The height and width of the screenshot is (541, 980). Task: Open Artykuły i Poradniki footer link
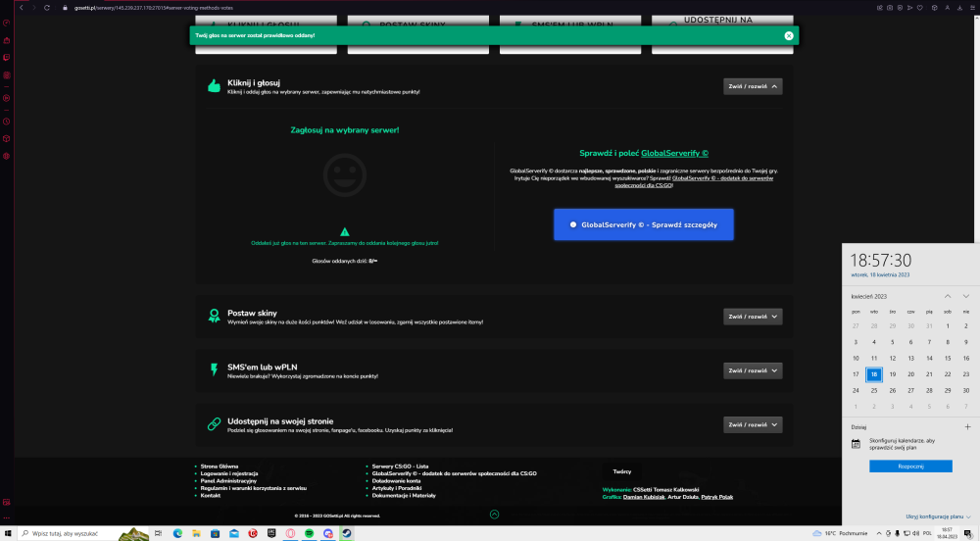pyautogui.click(x=397, y=488)
